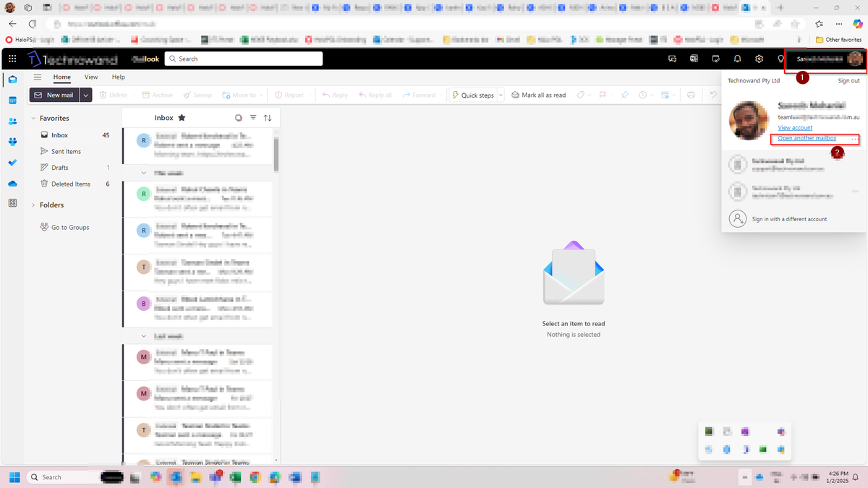Switch to the View ribbon tab
Viewport: 868px width, 488px height.
pyautogui.click(x=91, y=77)
